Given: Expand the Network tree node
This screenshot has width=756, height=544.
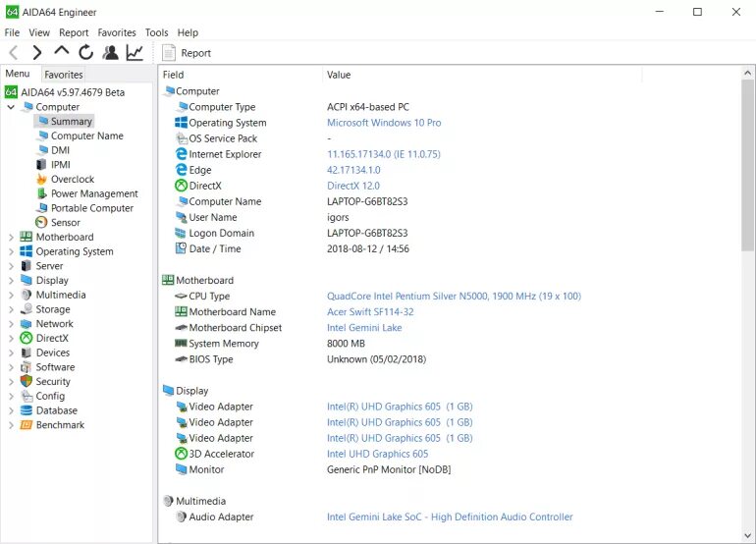Looking at the screenshot, I should coord(11,324).
